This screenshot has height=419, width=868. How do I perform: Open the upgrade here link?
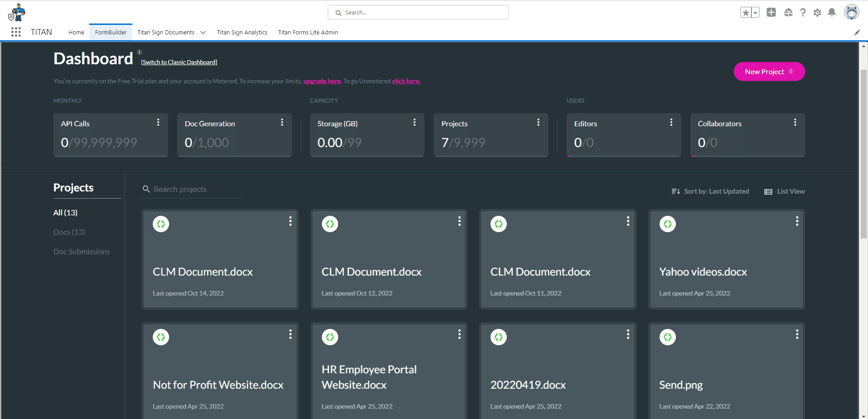(x=322, y=81)
